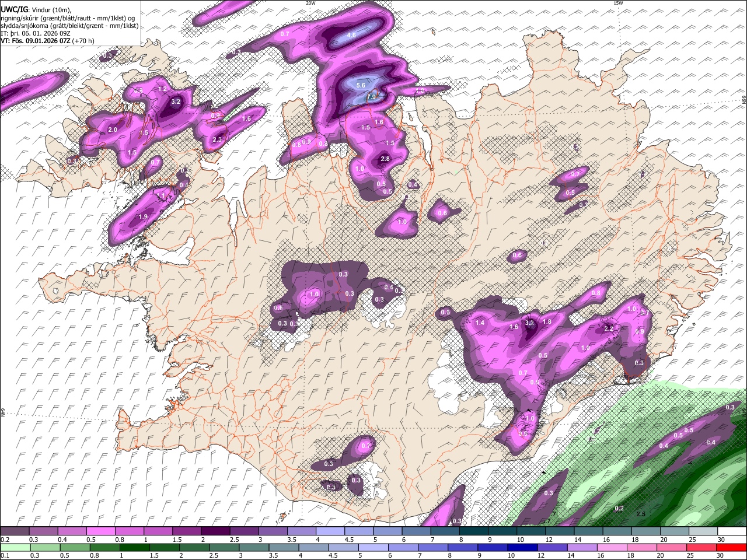Click the '(+70 h)' forecast offset text
The width and height of the screenshot is (747, 560).
(84, 41)
